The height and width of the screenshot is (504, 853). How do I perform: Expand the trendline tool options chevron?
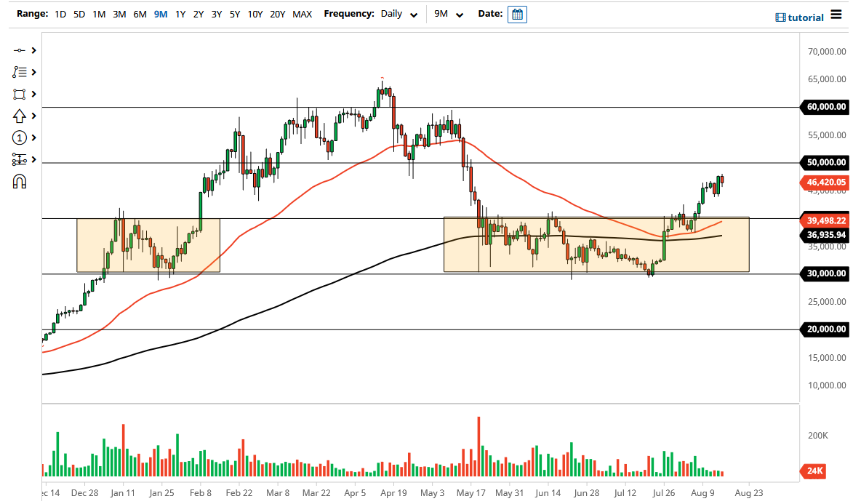tap(33, 50)
